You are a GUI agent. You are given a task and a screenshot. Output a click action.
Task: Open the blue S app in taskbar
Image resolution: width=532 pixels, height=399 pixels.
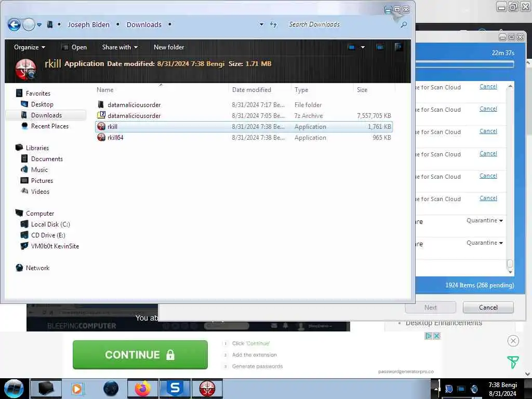pyautogui.click(x=175, y=389)
